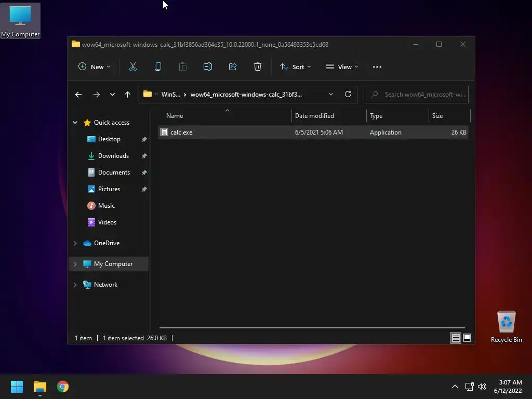Click WinS... breadcrumb in address bar
The width and height of the screenshot is (532, 399).
(170, 95)
